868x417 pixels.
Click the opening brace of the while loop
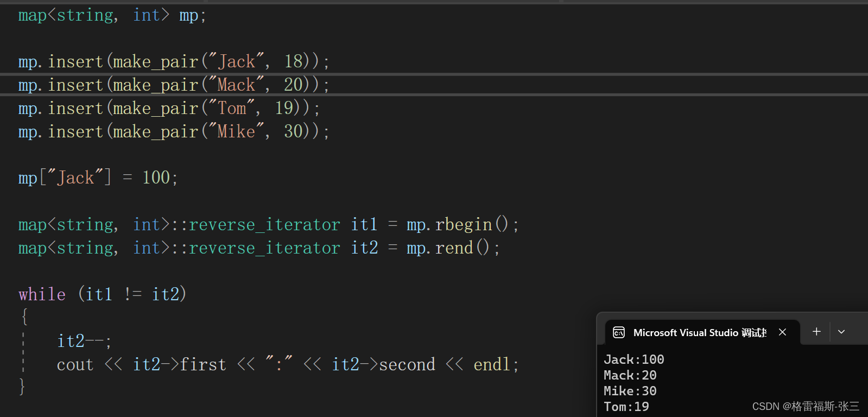click(24, 317)
